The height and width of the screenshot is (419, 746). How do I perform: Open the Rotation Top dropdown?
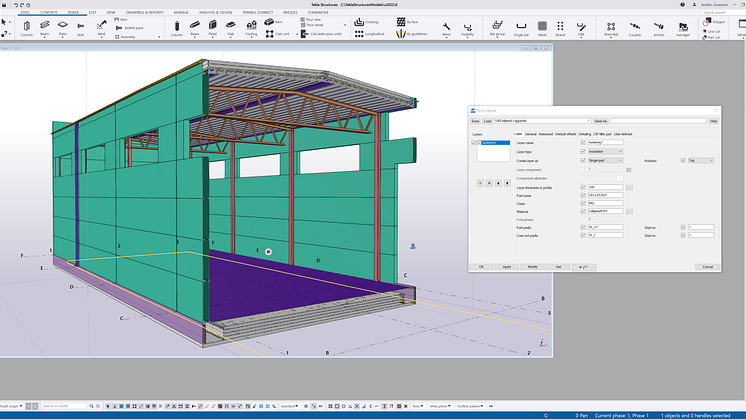(x=702, y=160)
